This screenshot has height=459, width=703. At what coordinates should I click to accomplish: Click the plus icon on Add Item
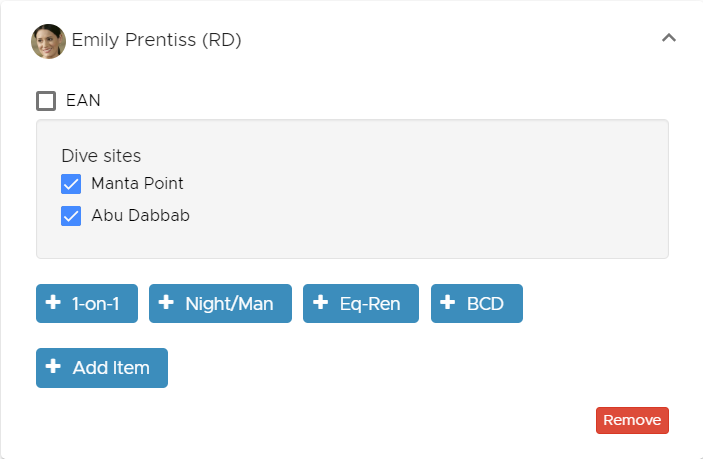point(53,366)
